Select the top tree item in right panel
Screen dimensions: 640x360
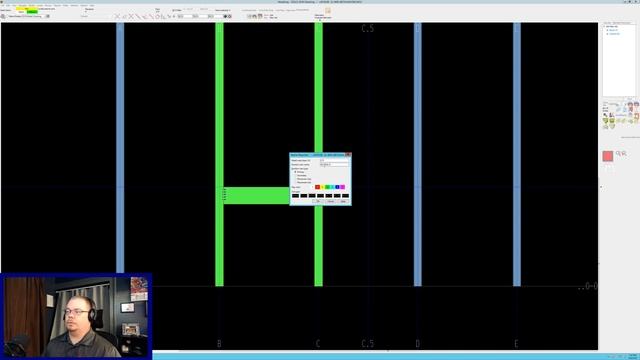click(x=612, y=27)
